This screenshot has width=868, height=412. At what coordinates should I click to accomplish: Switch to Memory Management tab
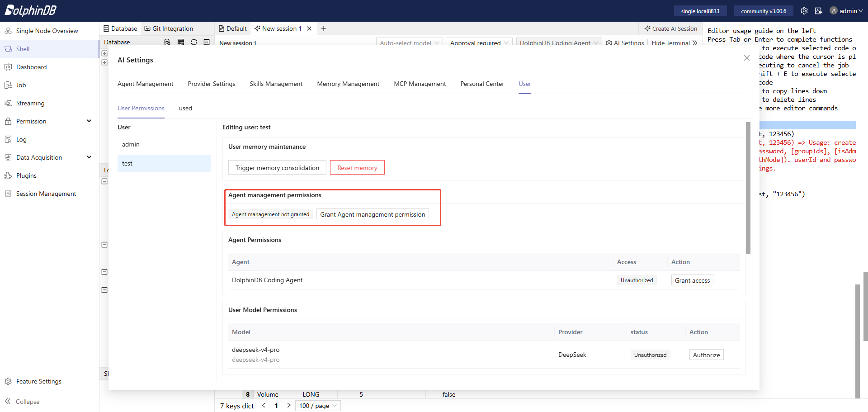(348, 84)
